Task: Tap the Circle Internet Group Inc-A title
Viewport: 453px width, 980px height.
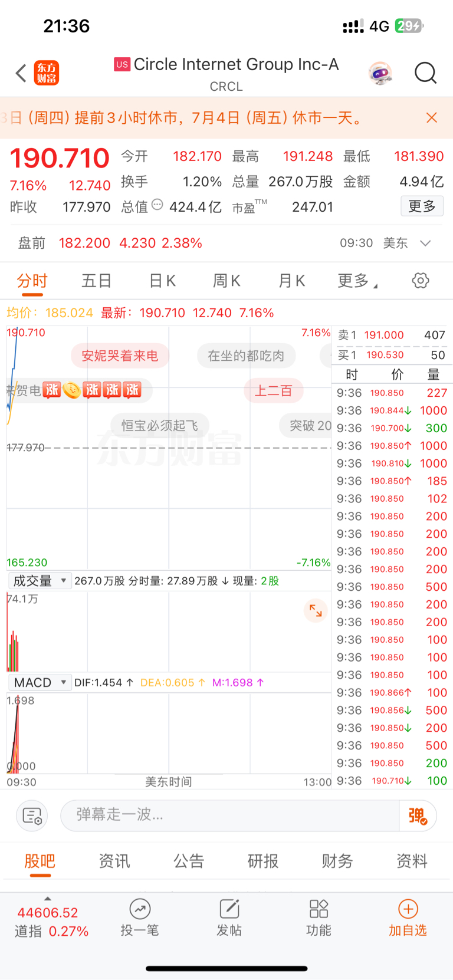Action: click(x=236, y=64)
